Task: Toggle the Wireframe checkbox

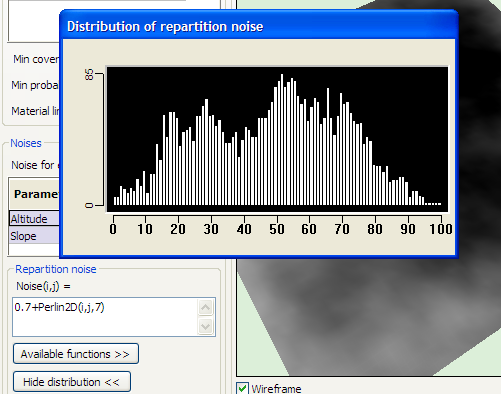Action: click(242, 389)
